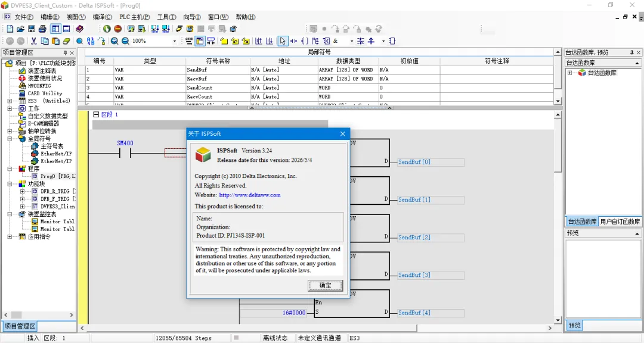
Task: Expand the ES3 (Untitled) tree node
Action: coord(10,101)
